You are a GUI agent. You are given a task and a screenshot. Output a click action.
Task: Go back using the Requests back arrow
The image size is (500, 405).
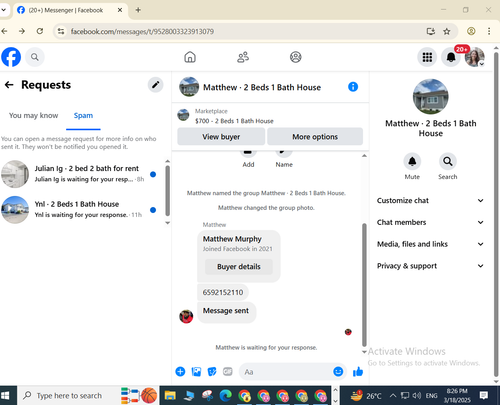pos(9,85)
